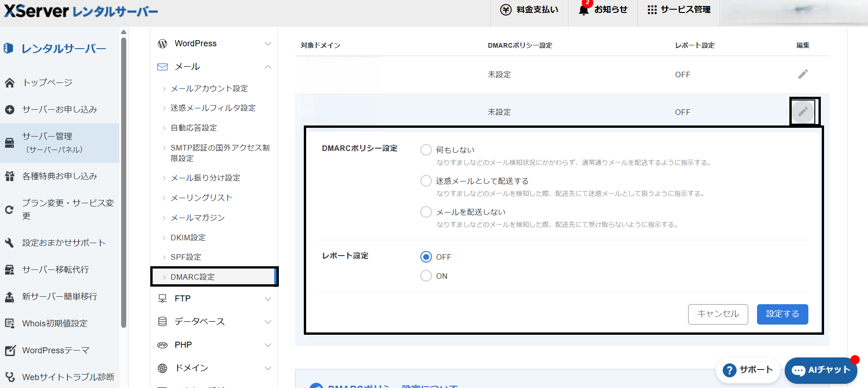Click the highlighted pencil edit icon of second row

coord(803,112)
